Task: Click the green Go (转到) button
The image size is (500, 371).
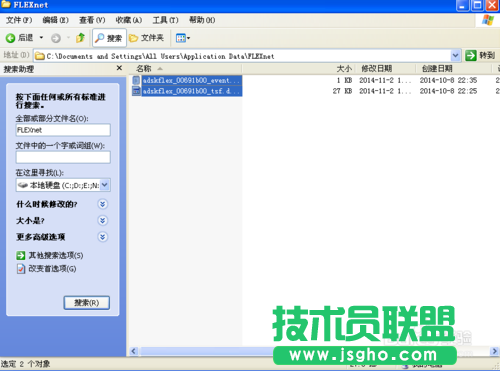Action: pos(480,55)
